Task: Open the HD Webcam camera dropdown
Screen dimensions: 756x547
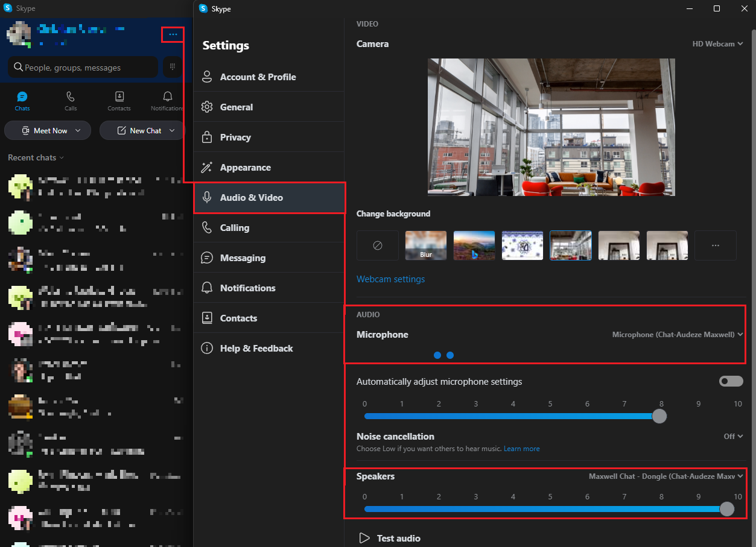Action: 717,44
